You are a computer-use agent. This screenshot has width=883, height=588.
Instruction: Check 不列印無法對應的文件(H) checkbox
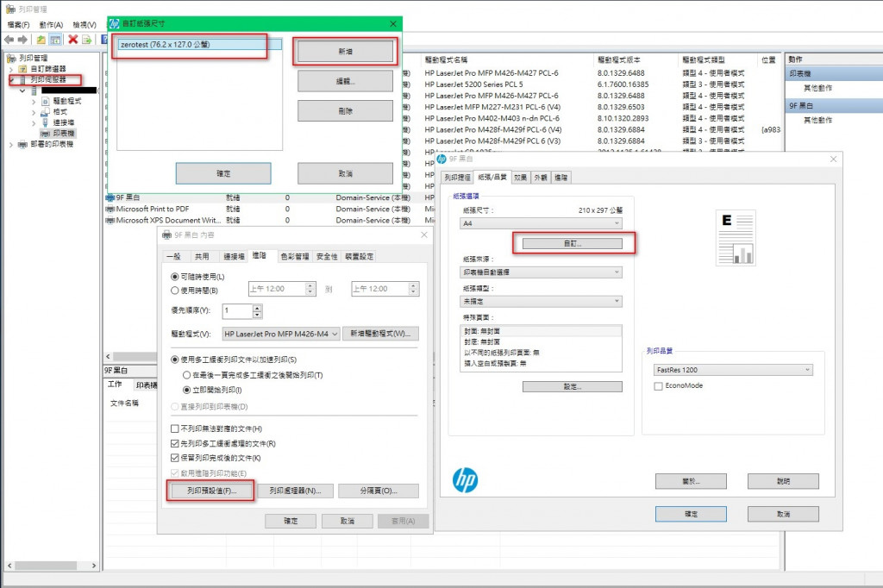tap(174, 428)
